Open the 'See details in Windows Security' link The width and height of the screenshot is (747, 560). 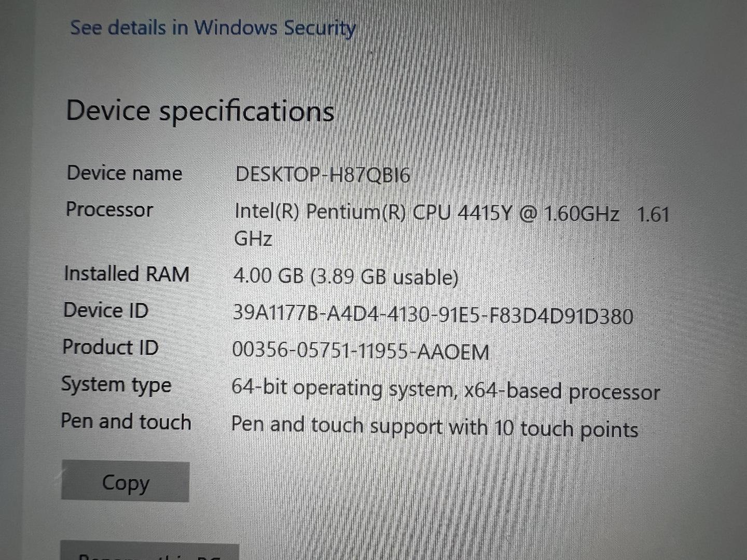tap(213, 27)
